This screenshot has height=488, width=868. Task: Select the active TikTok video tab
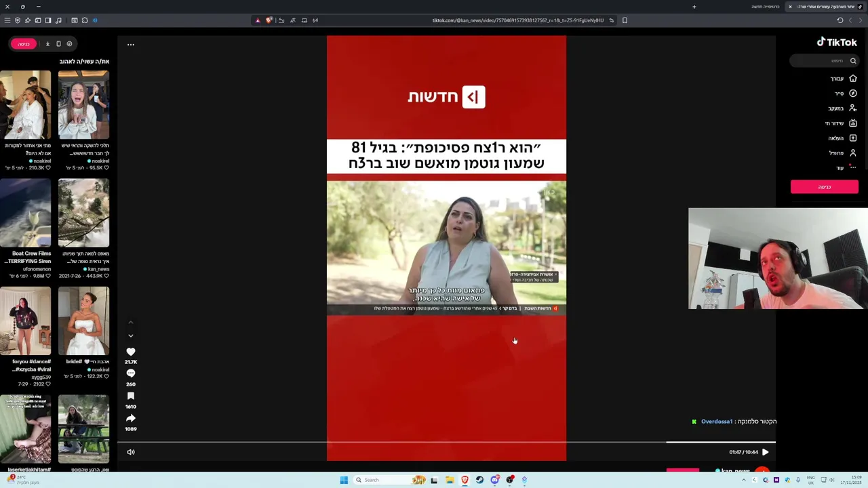825,7
